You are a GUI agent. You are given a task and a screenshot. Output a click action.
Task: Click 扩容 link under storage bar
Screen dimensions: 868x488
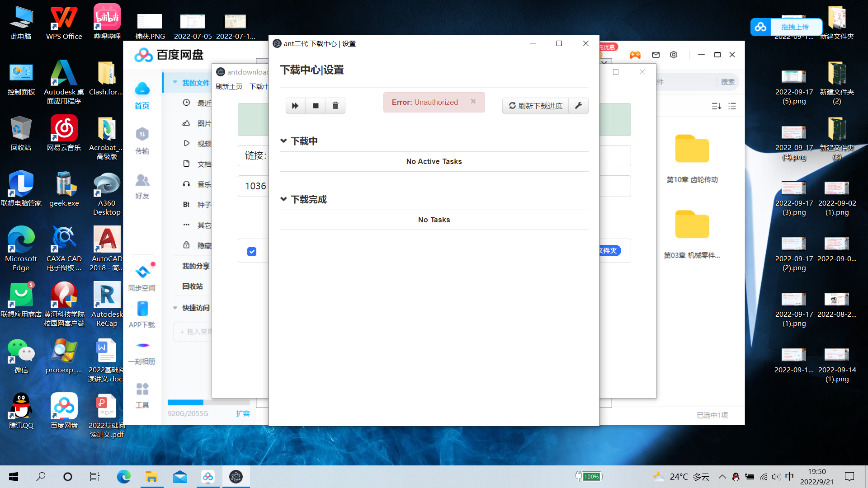243,413
